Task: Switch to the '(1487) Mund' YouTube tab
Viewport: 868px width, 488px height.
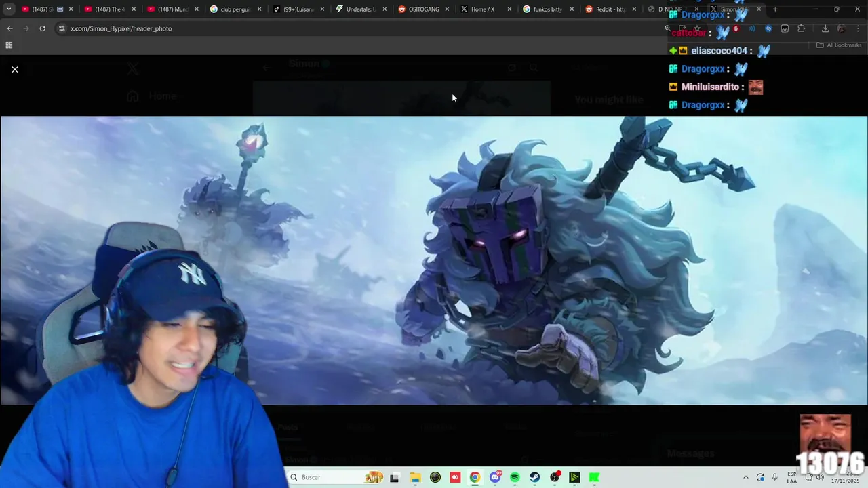Action: point(172,9)
